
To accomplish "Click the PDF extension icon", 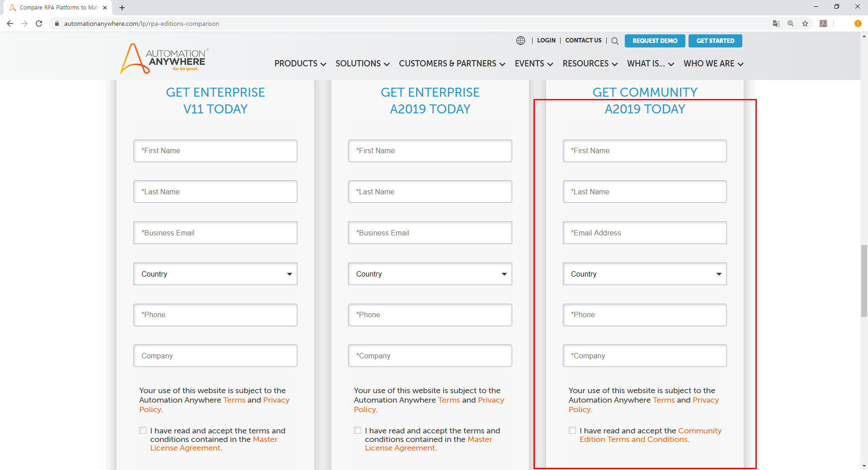I will pyautogui.click(x=823, y=23).
